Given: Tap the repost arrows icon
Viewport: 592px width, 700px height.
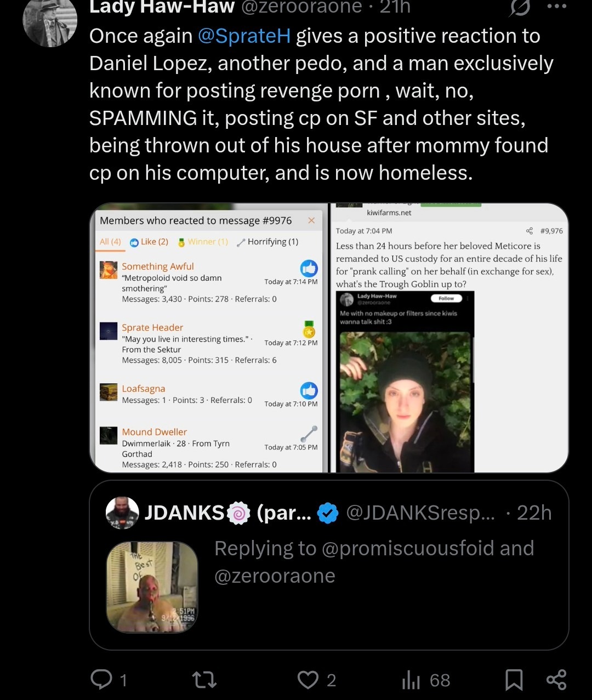Looking at the screenshot, I should coord(204,680).
